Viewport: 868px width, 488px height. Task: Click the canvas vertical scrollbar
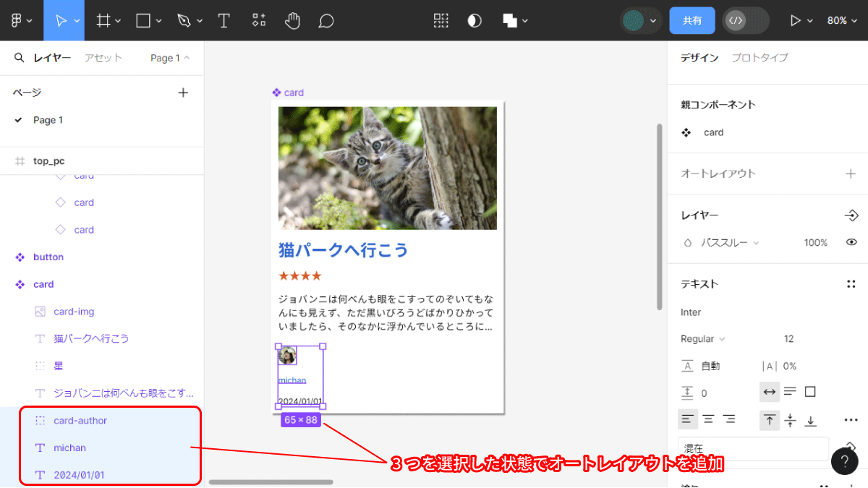pos(659,217)
